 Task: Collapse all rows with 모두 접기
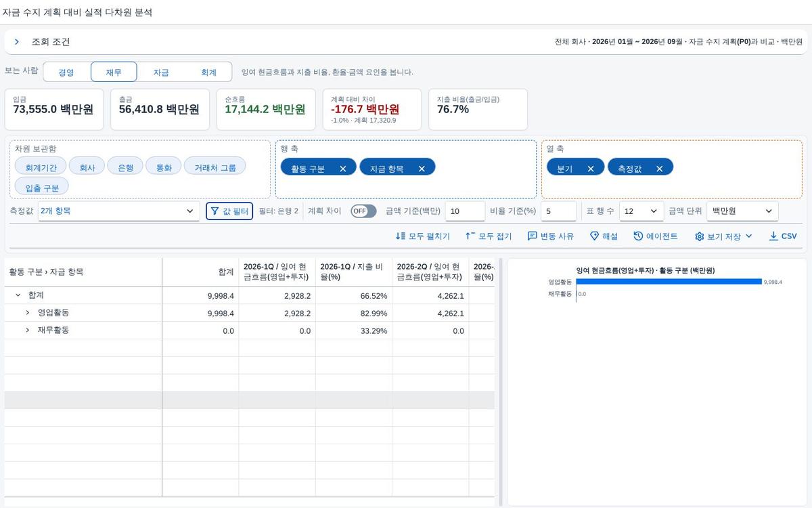point(489,236)
